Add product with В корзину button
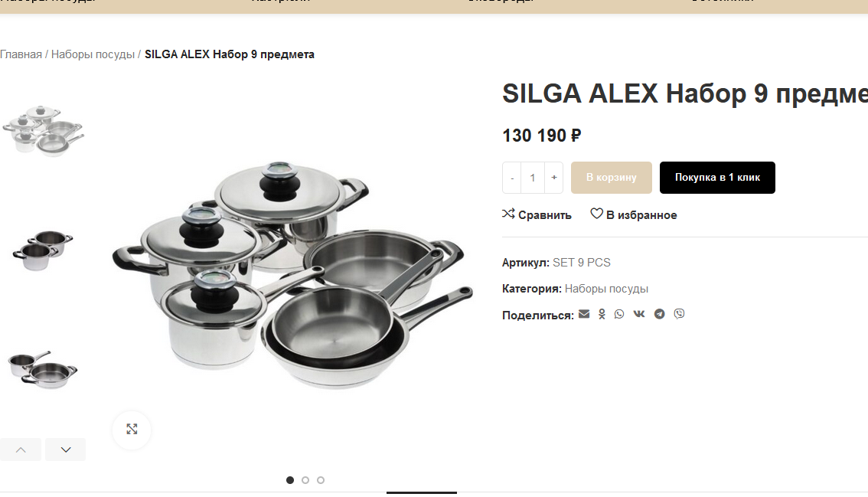The image size is (868, 497). (611, 178)
